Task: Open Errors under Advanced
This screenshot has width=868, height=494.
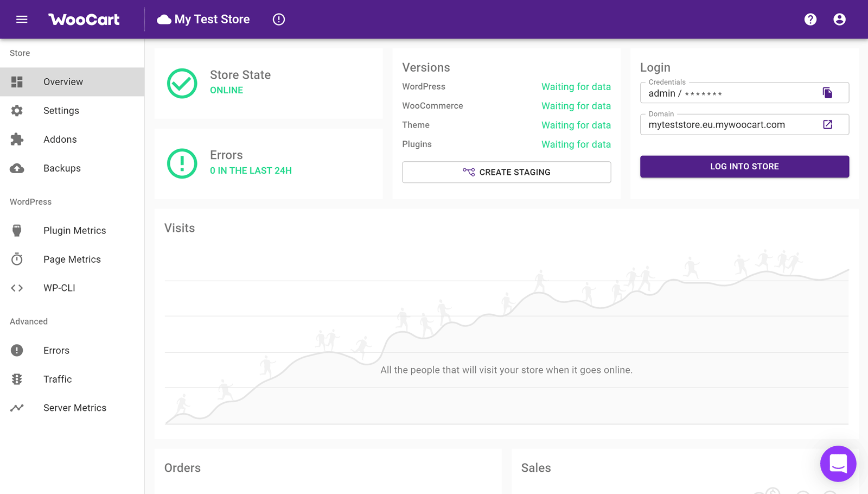Action: click(x=72, y=351)
